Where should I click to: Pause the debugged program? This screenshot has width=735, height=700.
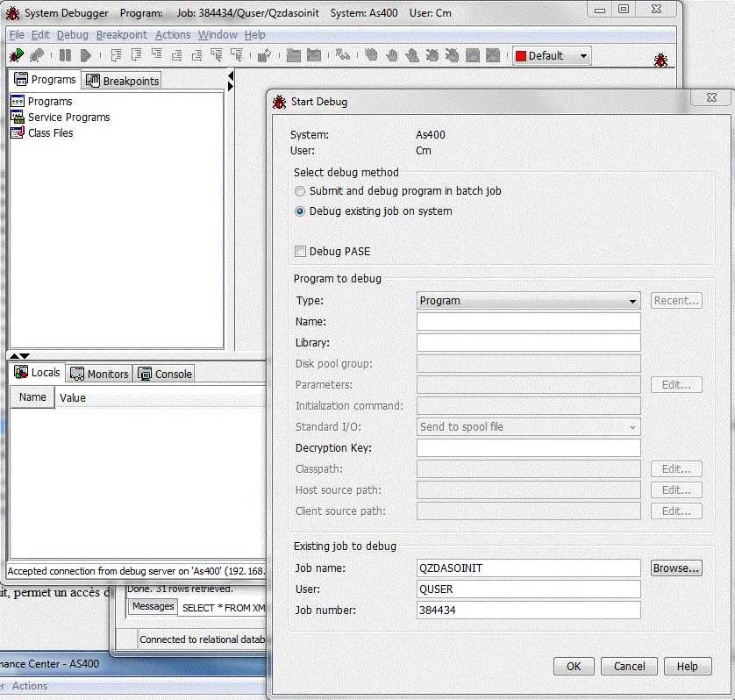(x=66, y=54)
